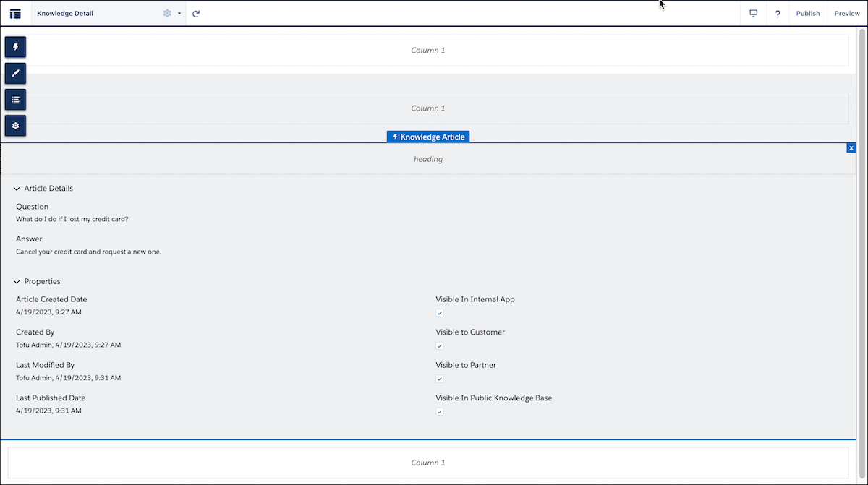
Task: Click the Created By value 'Tofu Admin, 4/19/2023, 9:27 AM'
Action: [69, 345]
